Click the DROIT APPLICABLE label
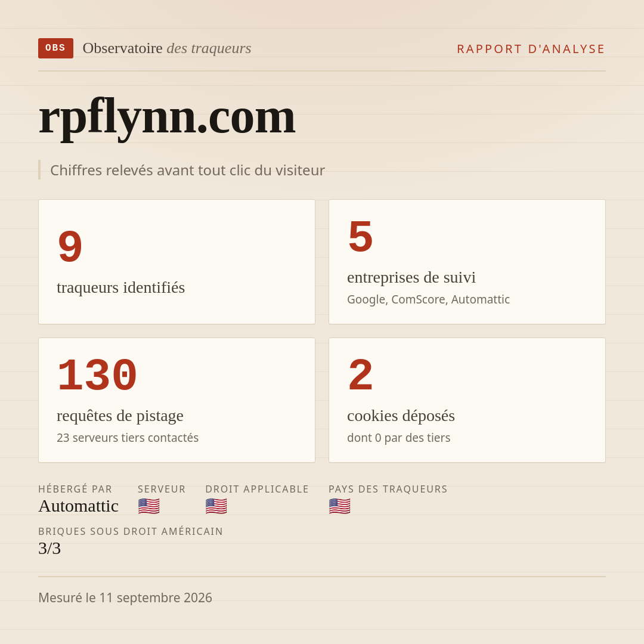The height and width of the screenshot is (644, 644). pyautogui.click(x=257, y=489)
